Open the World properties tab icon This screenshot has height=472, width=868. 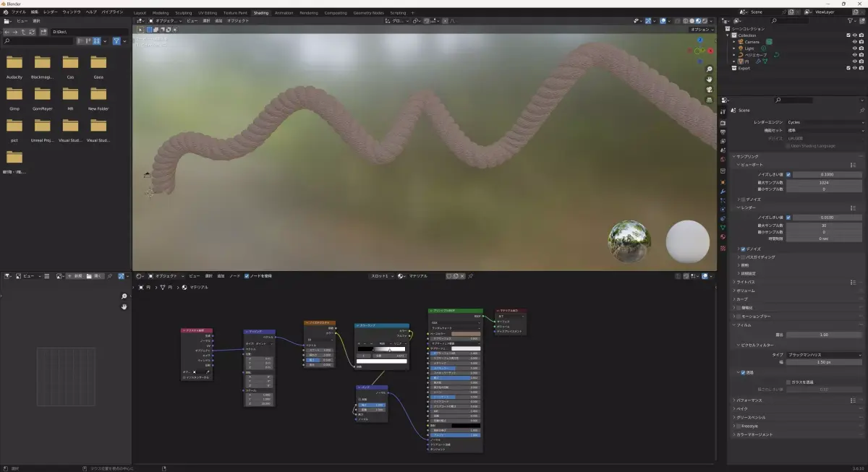[723, 159]
